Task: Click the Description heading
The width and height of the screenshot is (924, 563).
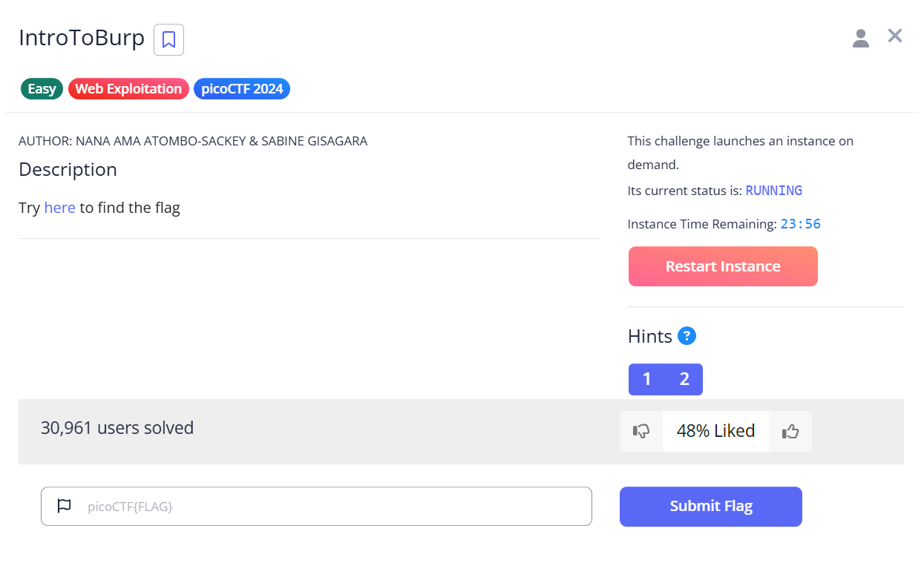Action: tap(68, 170)
